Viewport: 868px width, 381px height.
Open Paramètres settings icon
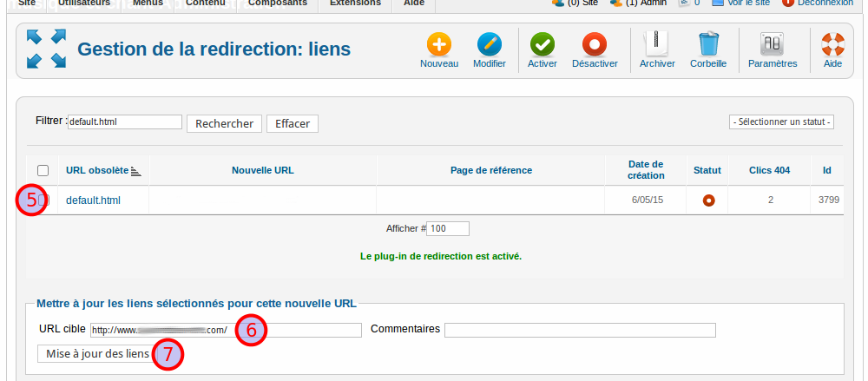pyautogui.click(x=773, y=44)
